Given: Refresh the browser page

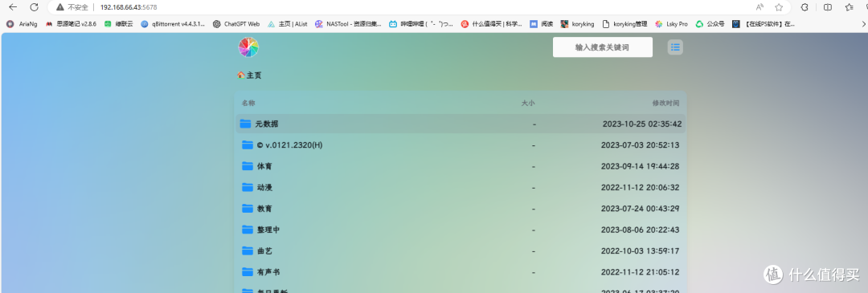Looking at the screenshot, I should click(x=35, y=7).
